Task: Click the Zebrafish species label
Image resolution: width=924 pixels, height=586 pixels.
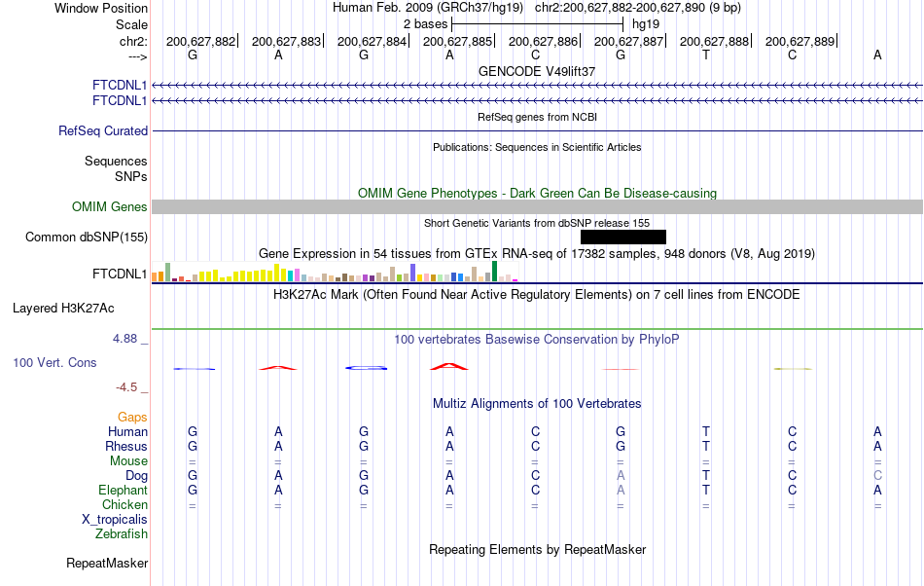Action: [122, 533]
